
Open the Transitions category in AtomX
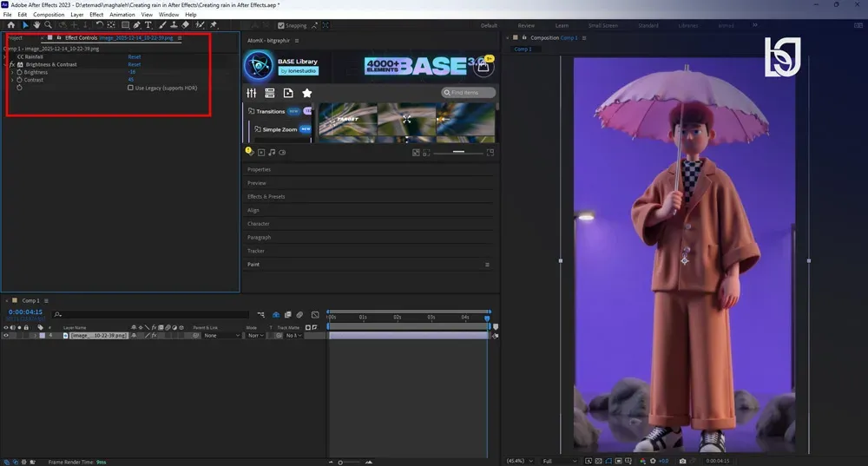click(x=270, y=111)
